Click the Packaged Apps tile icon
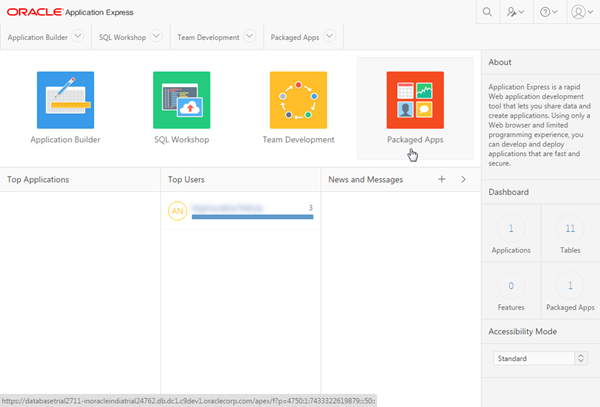The image size is (600, 407). 415,100
